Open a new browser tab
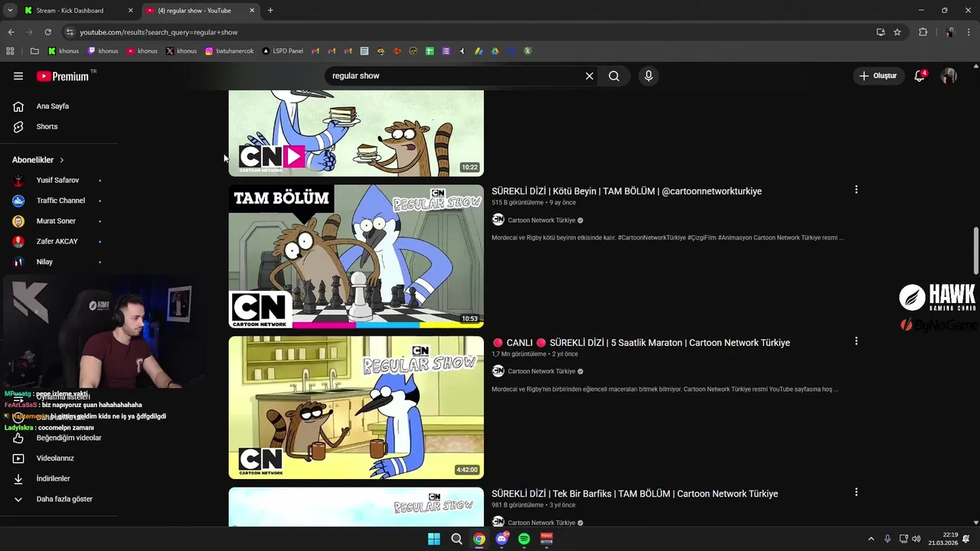The height and width of the screenshot is (551, 980). 270,11
